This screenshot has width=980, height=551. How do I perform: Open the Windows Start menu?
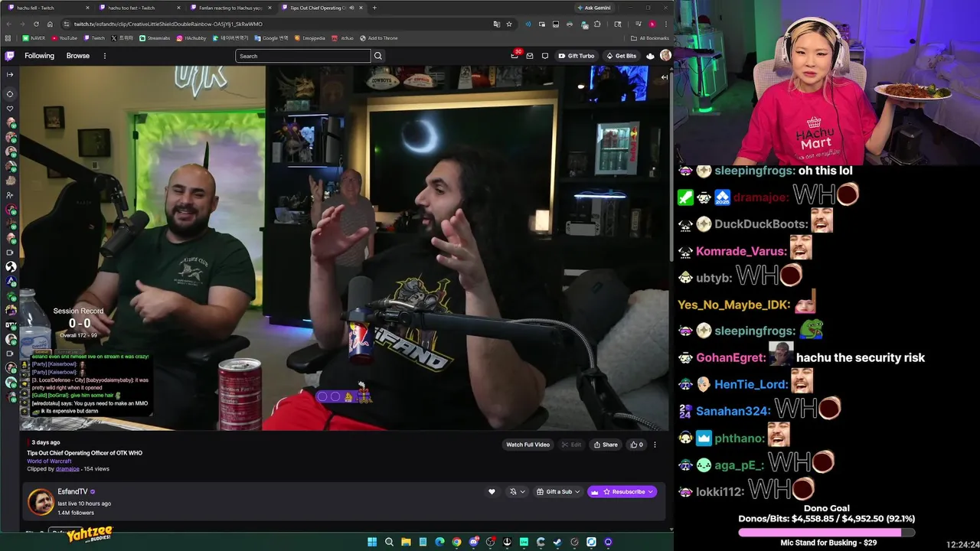pyautogui.click(x=372, y=542)
